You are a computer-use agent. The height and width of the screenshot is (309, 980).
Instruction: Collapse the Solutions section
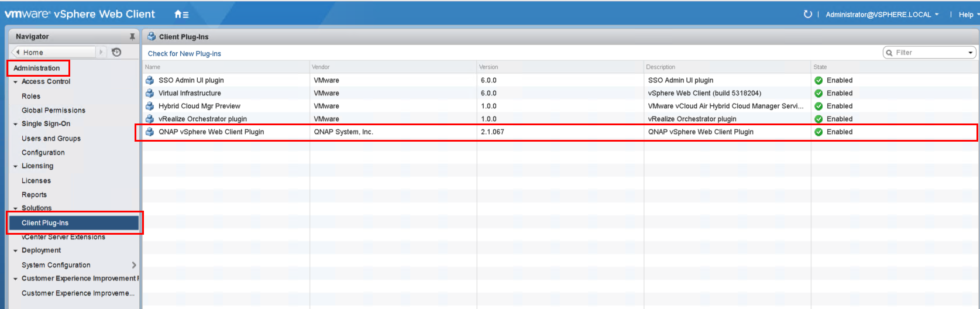[16, 208]
